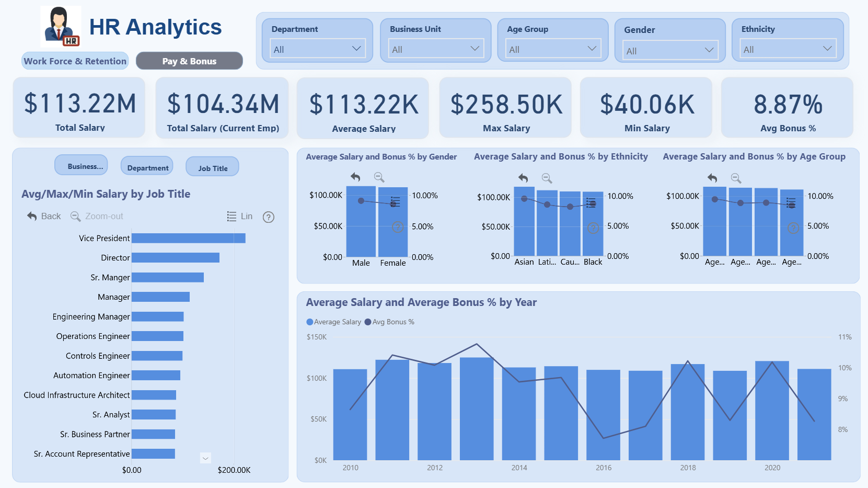Click the HR avatar logo icon
Viewport: 868px width, 488px height.
click(61, 27)
